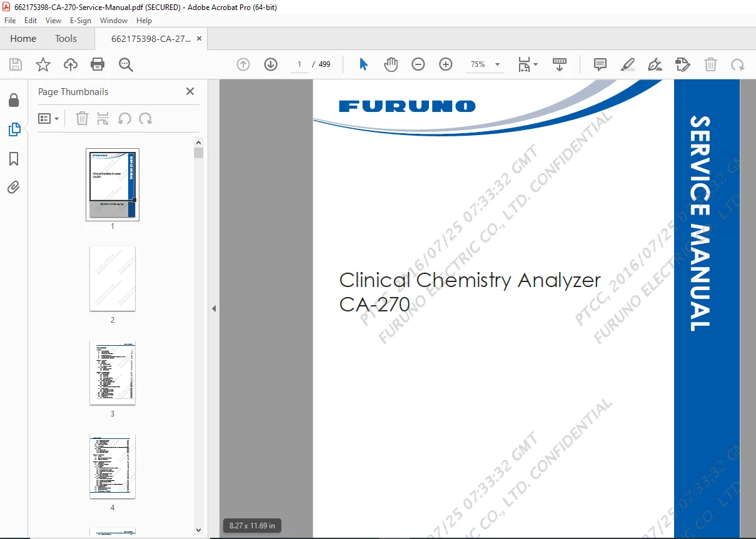756x539 pixels.
Task: Open the sign document pen tool
Action: [x=655, y=64]
